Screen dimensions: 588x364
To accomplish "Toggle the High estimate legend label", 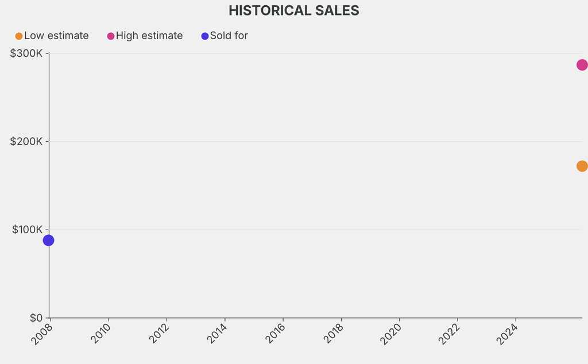I will [x=149, y=36].
